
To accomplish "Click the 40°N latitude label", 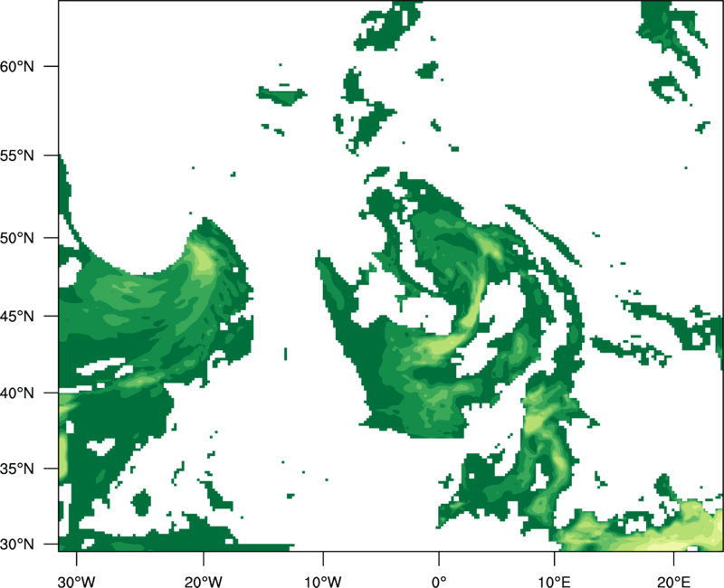I will coord(17,394).
